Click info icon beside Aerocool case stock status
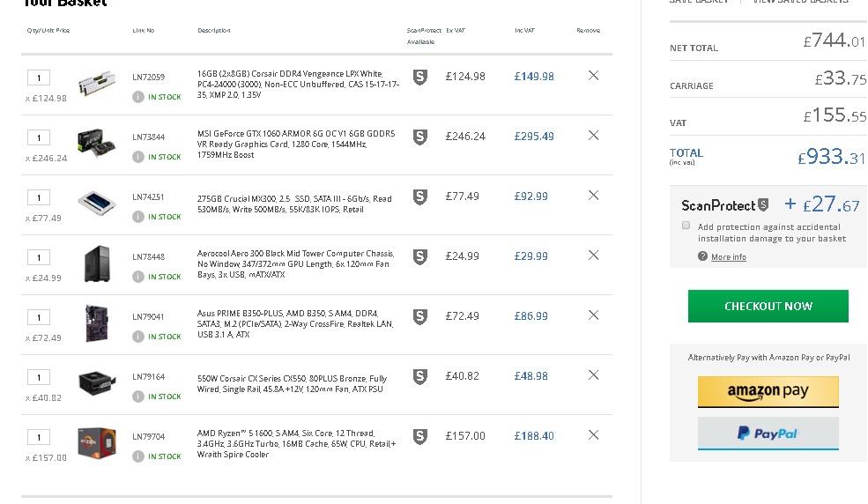This screenshot has width=868, height=504. [138, 277]
